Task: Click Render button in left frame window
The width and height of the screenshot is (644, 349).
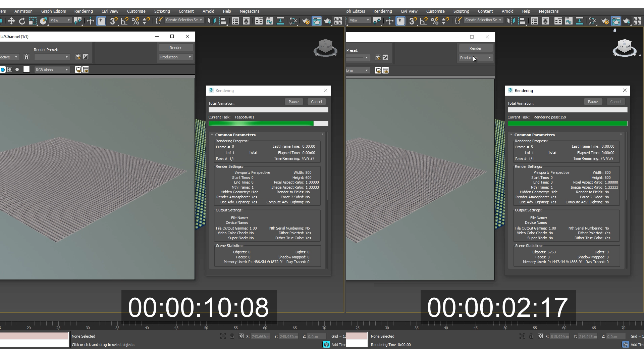Action: 175,48
